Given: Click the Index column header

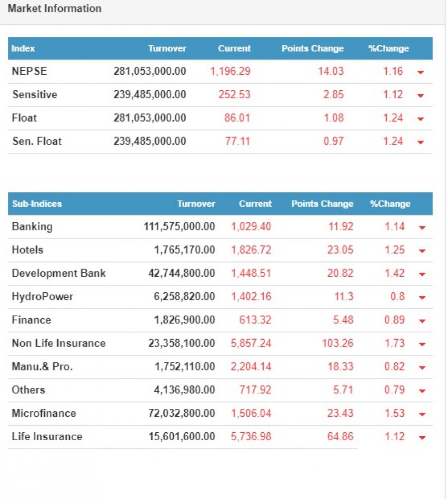Looking at the screenshot, I should click(x=23, y=49).
